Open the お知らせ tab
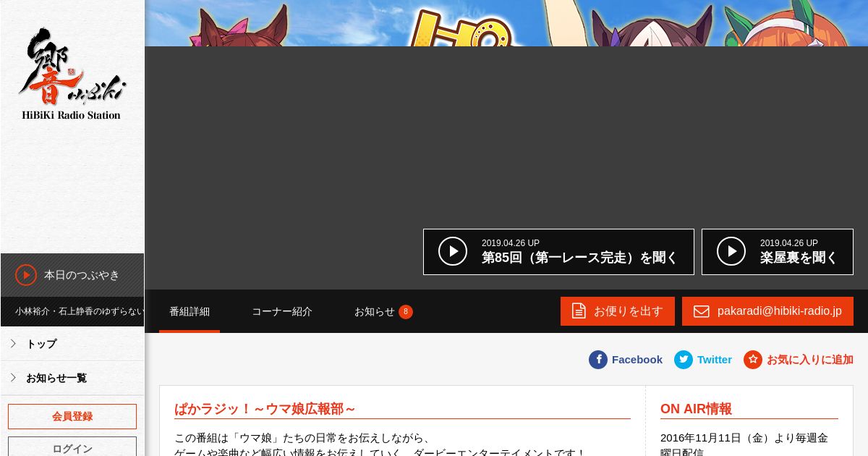This screenshot has width=868, height=456. click(383, 311)
